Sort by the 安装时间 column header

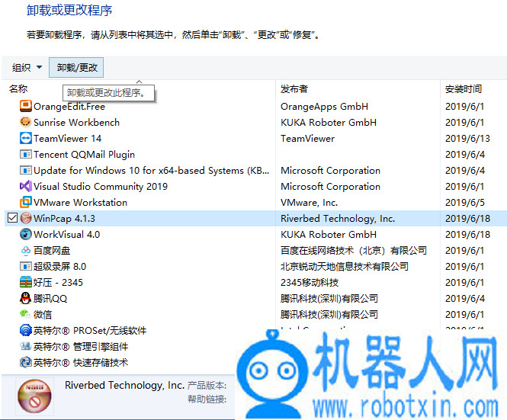coord(464,89)
